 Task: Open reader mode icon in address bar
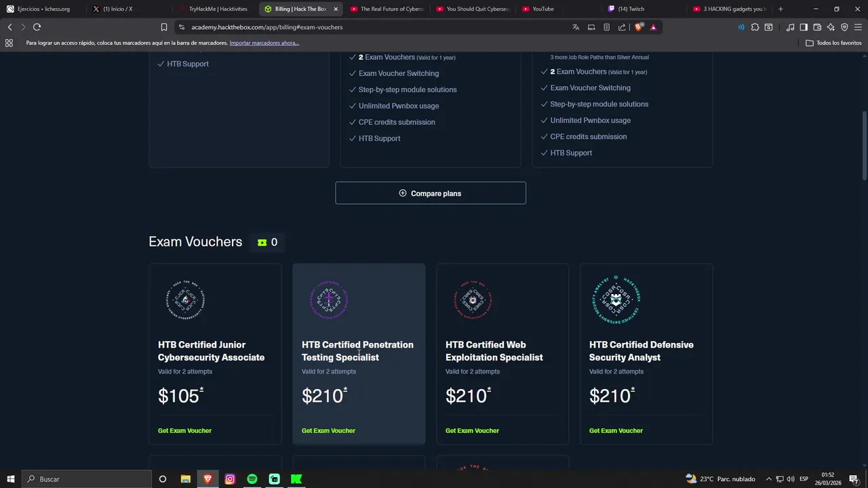[606, 27]
